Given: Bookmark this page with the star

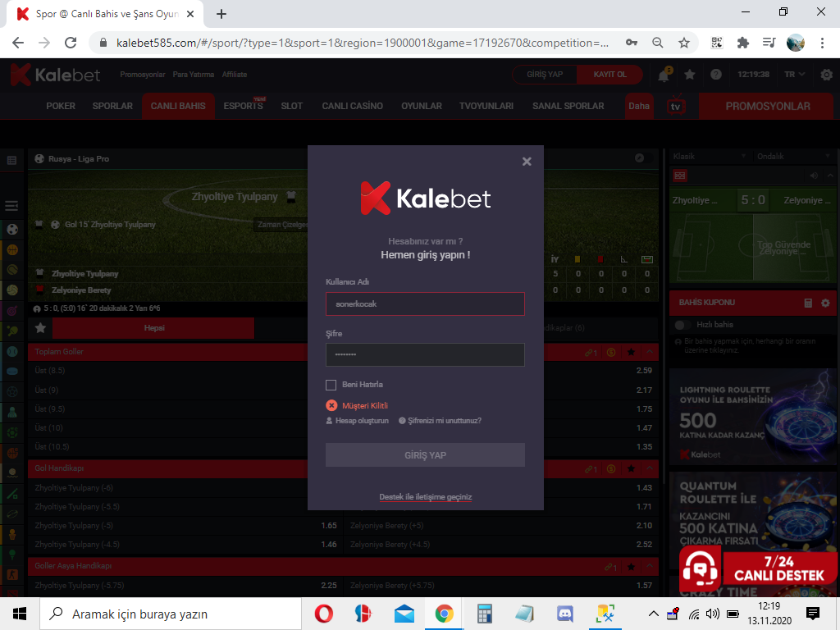Looking at the screenshot, I should point(684,43).
